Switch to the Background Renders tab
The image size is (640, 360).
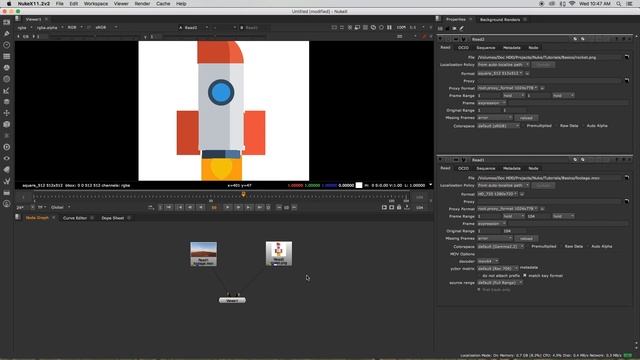(500, 20)
